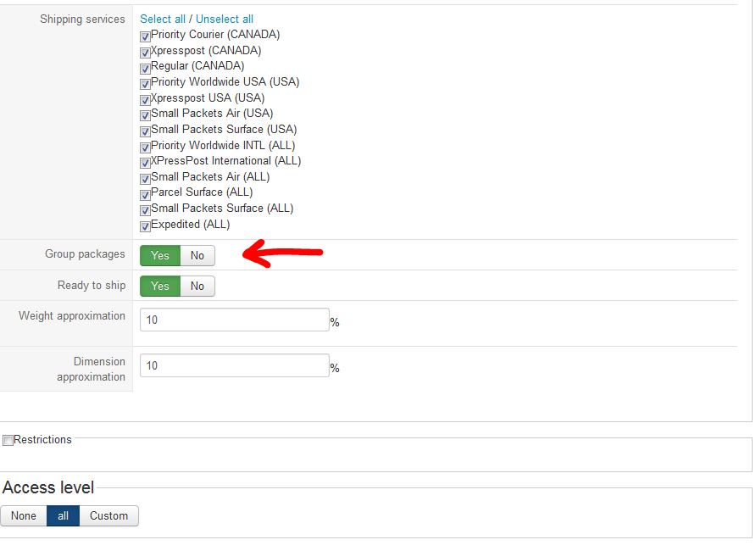This screenshot has width=756, height=551.
Task: Toggle Priority Worldwide USA (USA) checkbox
Action: tap(145, 83)
